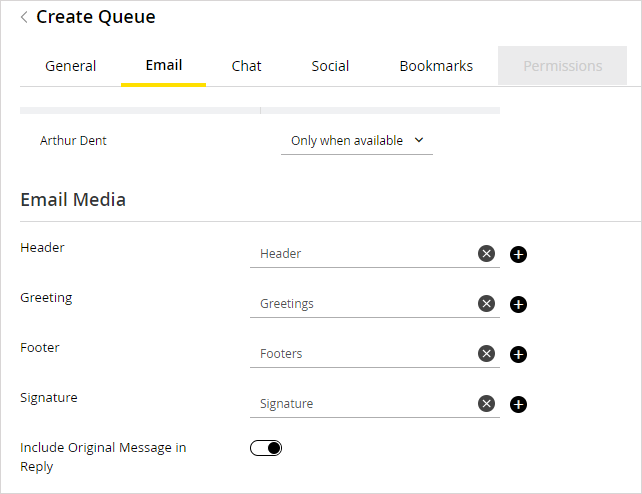Switch to the Social tab
The width and height of the screenshot is (642, 494).
(x=330, y=66)
